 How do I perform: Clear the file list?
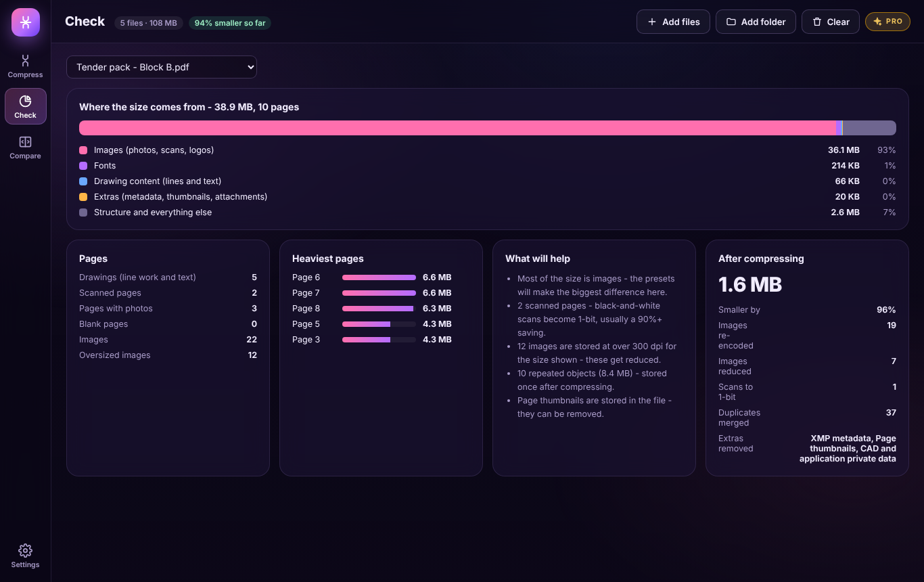point(831,22)
